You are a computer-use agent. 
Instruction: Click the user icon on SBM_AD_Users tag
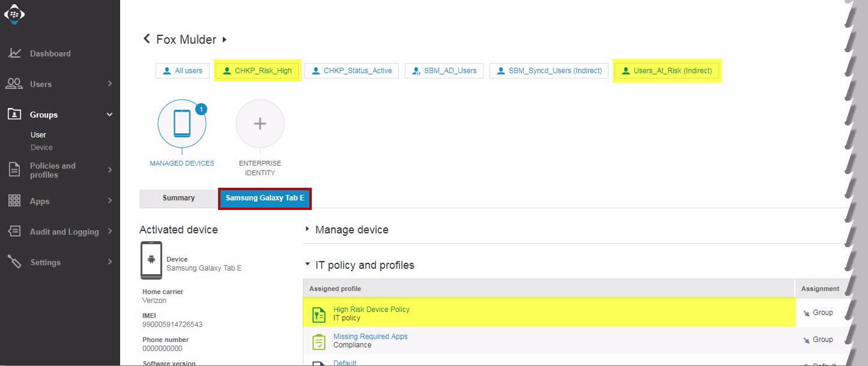(x=416, y=71)
